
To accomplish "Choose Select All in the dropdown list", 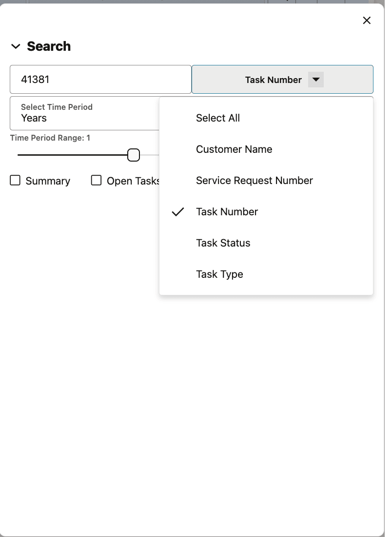I will click(218, 118).
